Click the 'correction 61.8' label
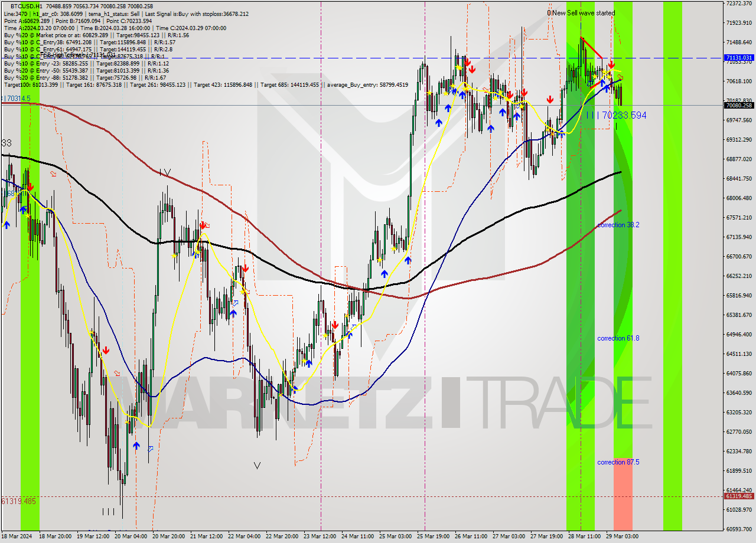Image resolution: width=756 pixels, height=543 pixels. tap(618, 338)
